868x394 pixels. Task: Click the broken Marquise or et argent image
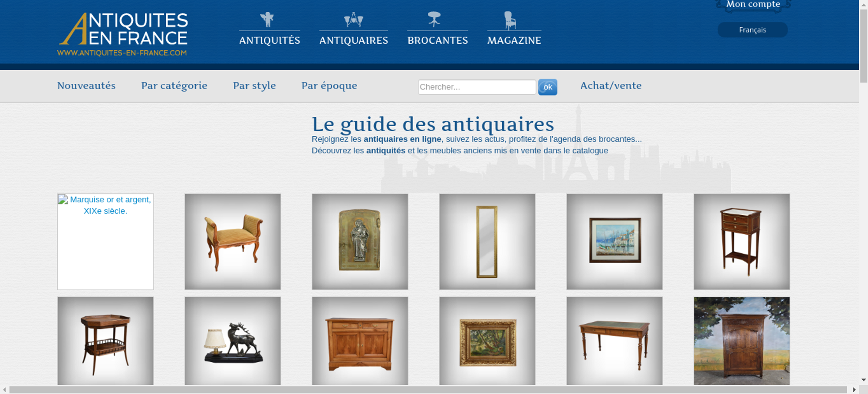click(105, 242)
